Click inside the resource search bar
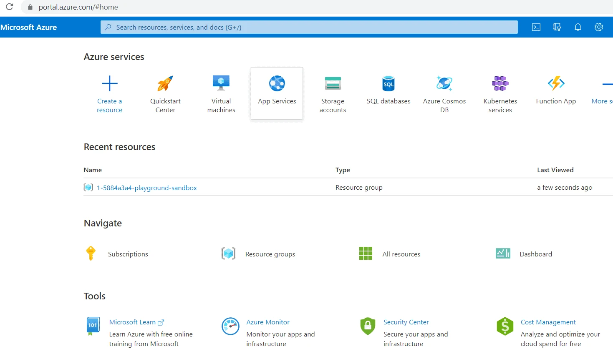The width and height of the screenshot is (613, 364). coord(309,27)
